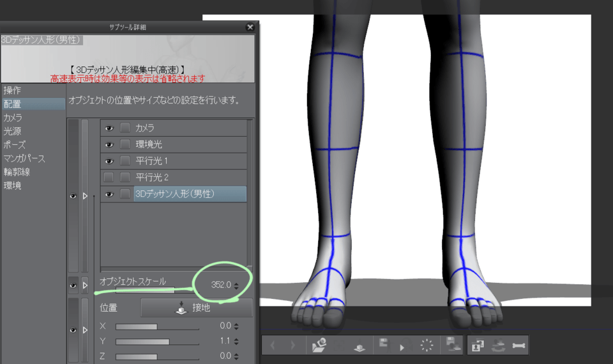Show 平行光 2 via empty visibility box
The width and height of the screenshot is (613, 364).
pyautogui.click(x=109, y=178)
